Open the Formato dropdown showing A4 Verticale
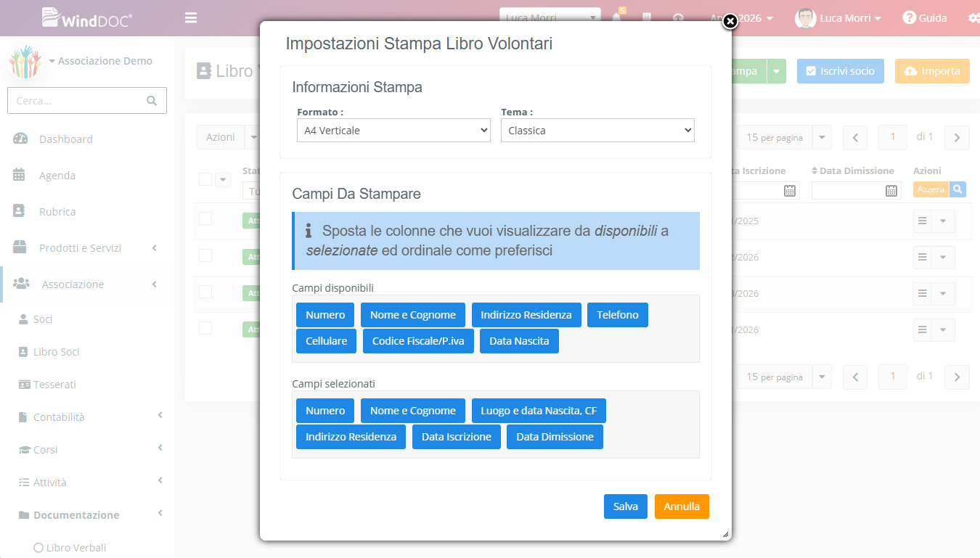Image resolution: width=980 pixels, height=558 pixels. (x=394, y=131)
